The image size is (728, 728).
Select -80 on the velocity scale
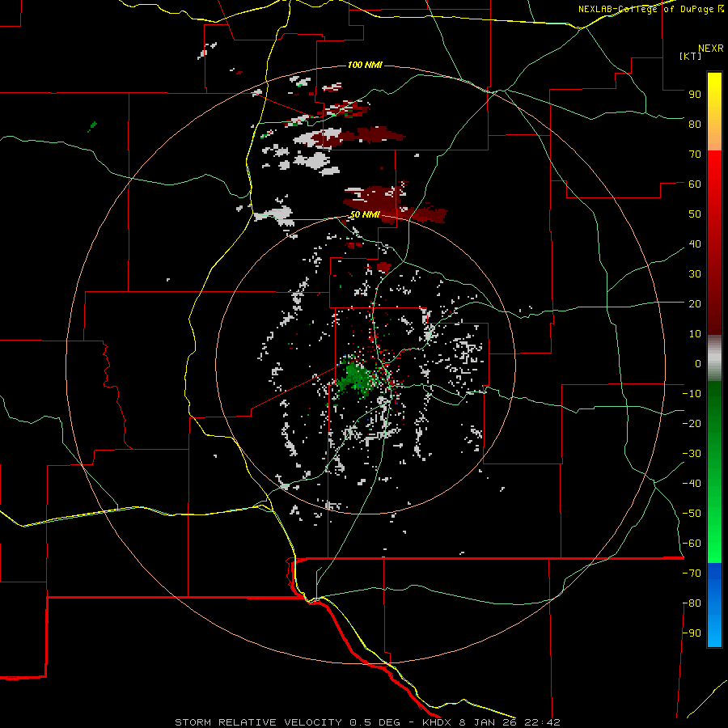click(692, 603)
